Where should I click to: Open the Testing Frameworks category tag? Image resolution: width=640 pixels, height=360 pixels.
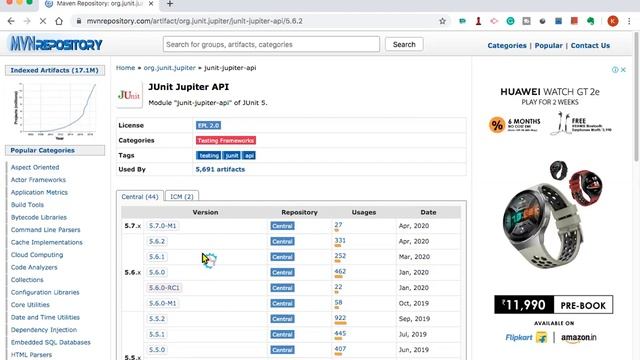226,140
